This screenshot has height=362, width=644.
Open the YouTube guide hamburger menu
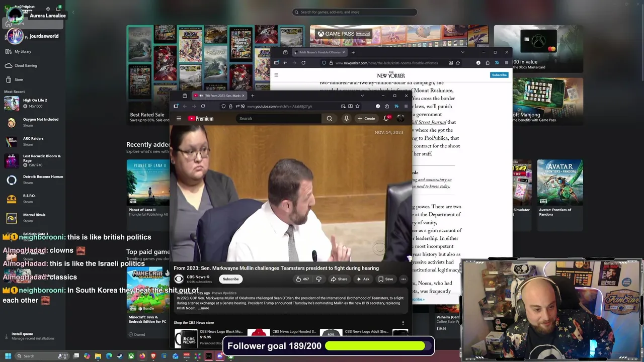[179, 119]
